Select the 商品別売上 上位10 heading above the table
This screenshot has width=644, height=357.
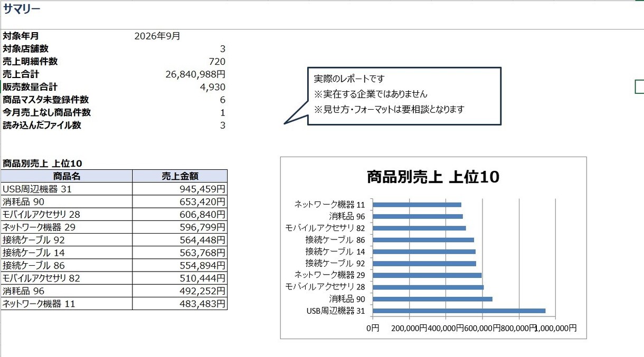(x=42, y=163)
